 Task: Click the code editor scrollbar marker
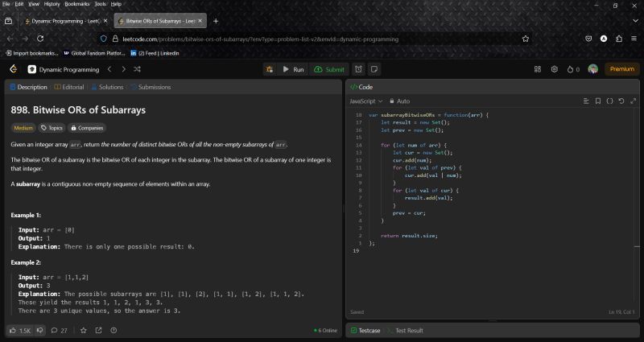(637, 246)
